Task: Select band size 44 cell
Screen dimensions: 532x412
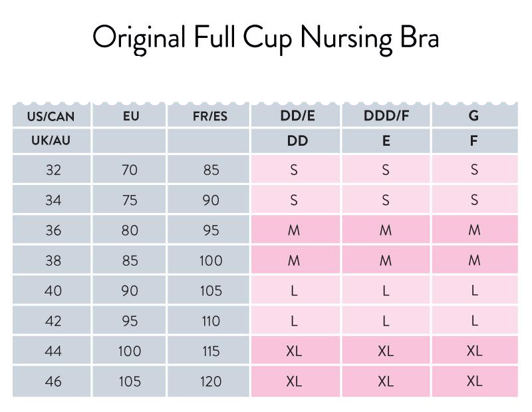Action: (52, 351)
